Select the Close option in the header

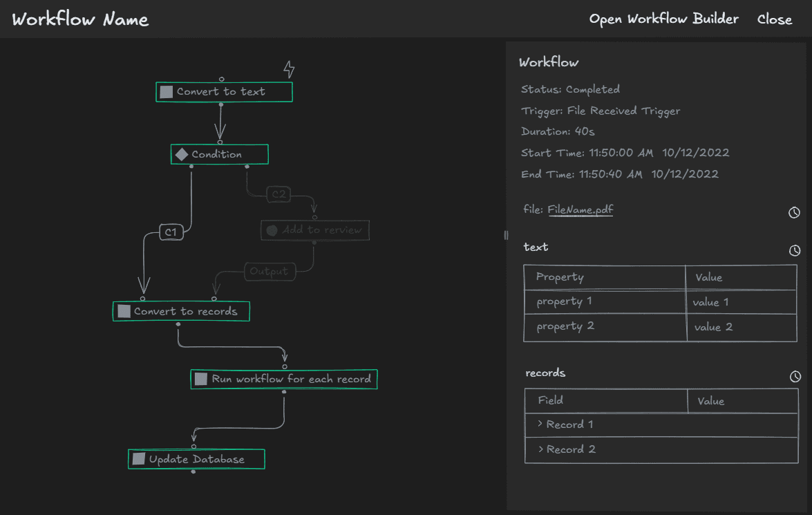(x=774, y=19)
